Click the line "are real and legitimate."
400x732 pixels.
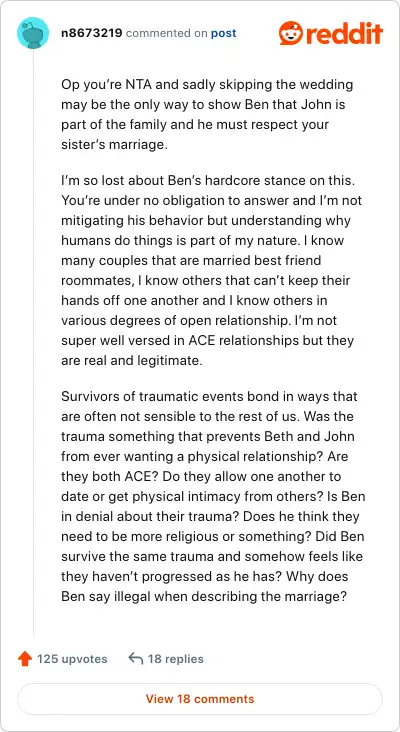tap(132, 361)
